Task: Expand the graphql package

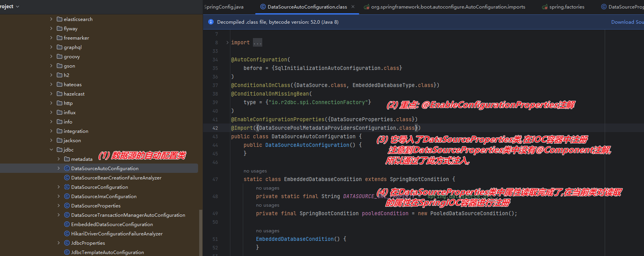Action: coord(51,47)
